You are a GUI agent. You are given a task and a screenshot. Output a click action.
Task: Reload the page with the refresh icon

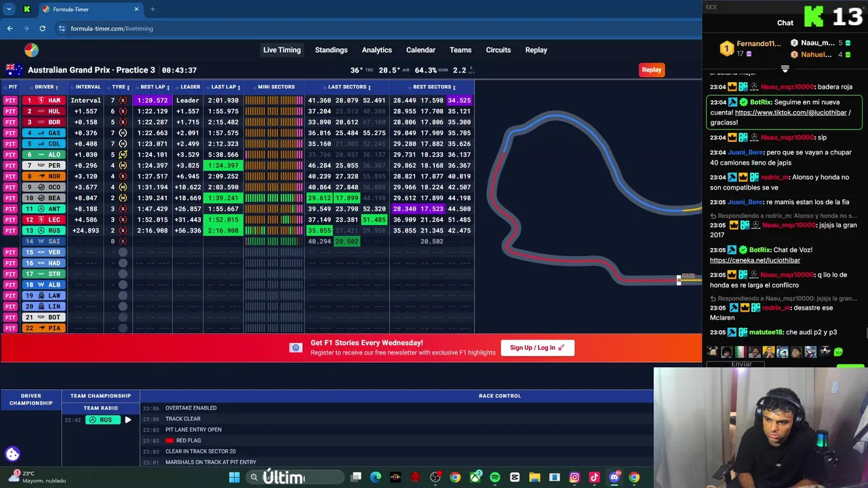[42, 28]
